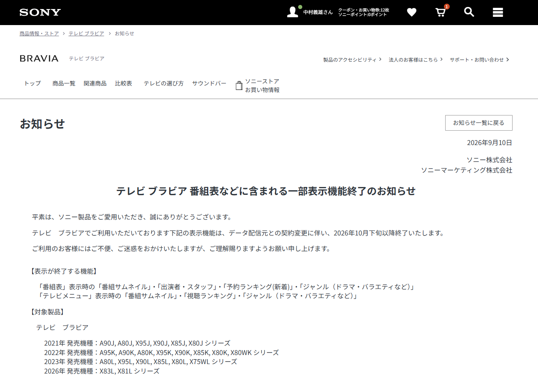This screenshot has width=538, height=392.
Task: Open the hamburger menu icon
Action: pos(498,12)
